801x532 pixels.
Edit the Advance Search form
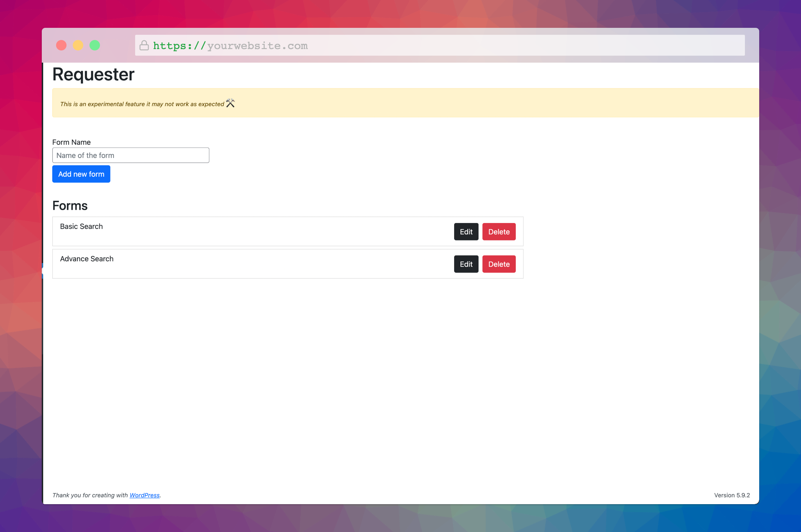(466, 264)
